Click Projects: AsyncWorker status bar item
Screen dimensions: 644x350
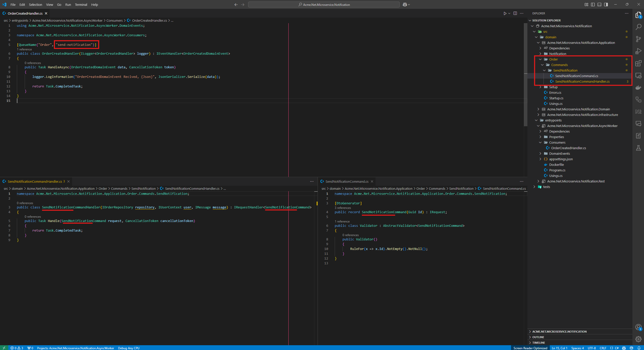pyautogui.click(x=76, y=348)
